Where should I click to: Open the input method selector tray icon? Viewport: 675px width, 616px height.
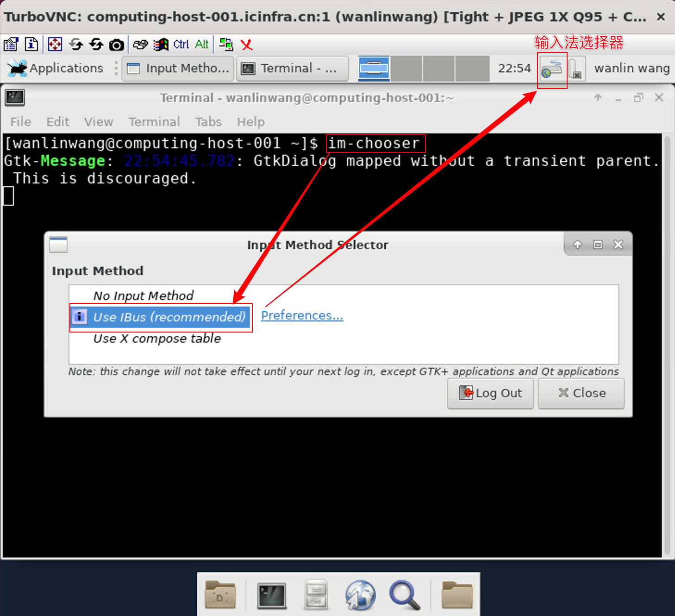pos(552,69)
